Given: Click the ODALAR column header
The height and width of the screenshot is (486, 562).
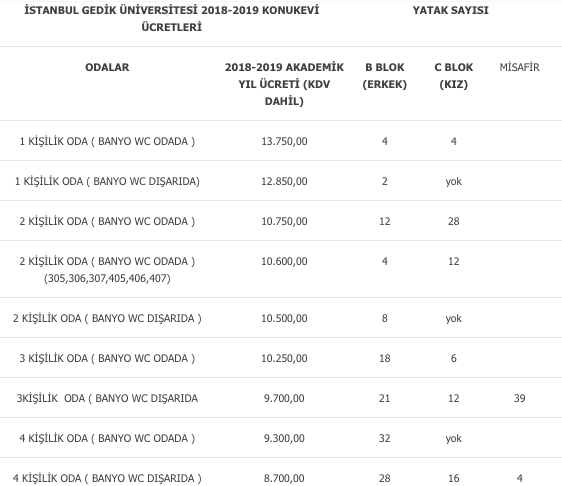Looking at the screenshot, I should click(107, 67).
